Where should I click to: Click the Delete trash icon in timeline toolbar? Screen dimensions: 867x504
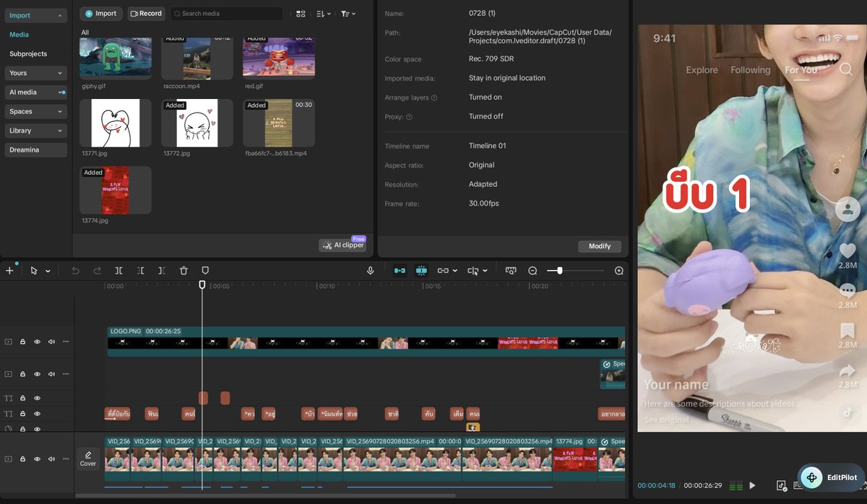184,271
